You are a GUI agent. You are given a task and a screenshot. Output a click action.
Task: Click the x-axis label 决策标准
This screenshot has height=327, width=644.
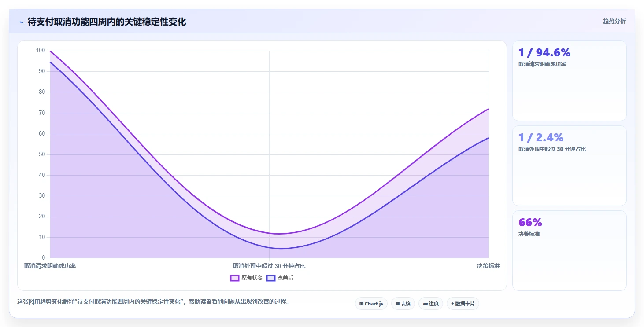click(489, 266)
